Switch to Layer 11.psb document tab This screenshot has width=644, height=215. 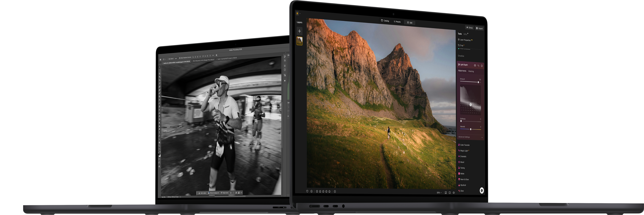(227, 59)
